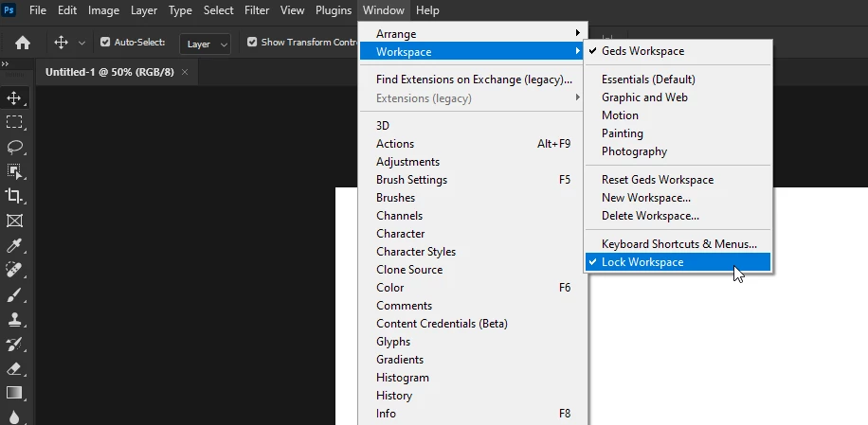This screenshot has width=868, height=425.
Task: Open the View menu
Action: pos(292,10)
